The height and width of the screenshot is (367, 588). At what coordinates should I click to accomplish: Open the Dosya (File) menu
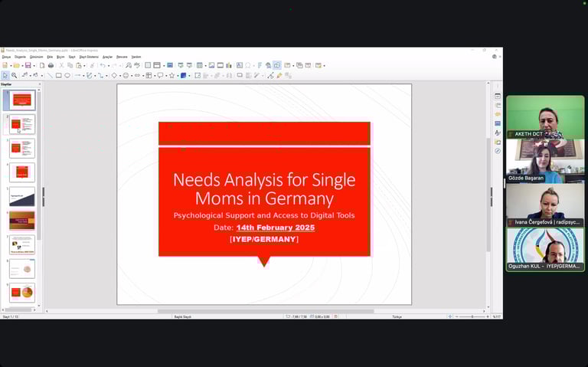(x=6, y=57)
